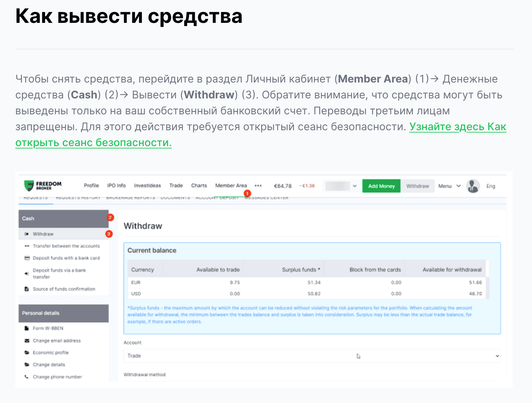
Task: Switch language via Eng
Action: point(491,186)
